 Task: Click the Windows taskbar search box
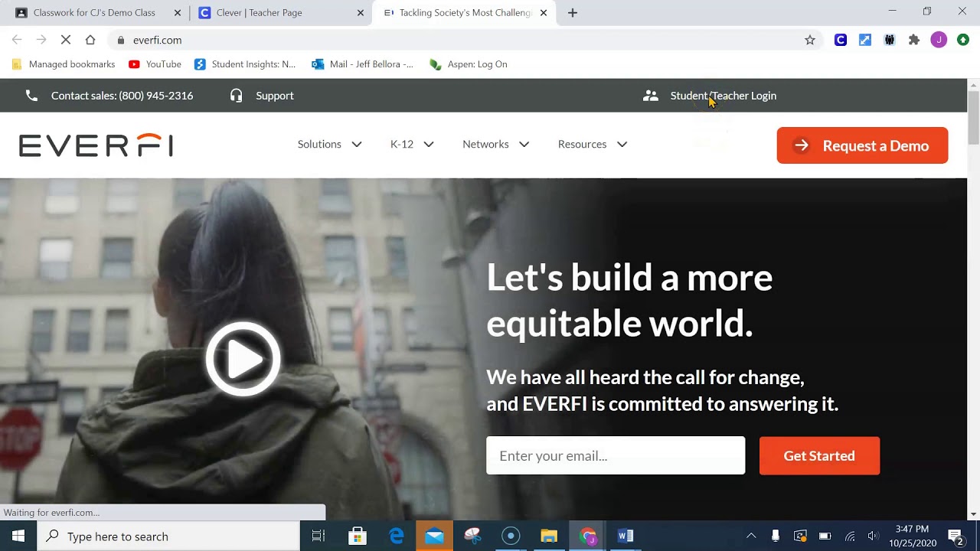click(x=168, y=536)
